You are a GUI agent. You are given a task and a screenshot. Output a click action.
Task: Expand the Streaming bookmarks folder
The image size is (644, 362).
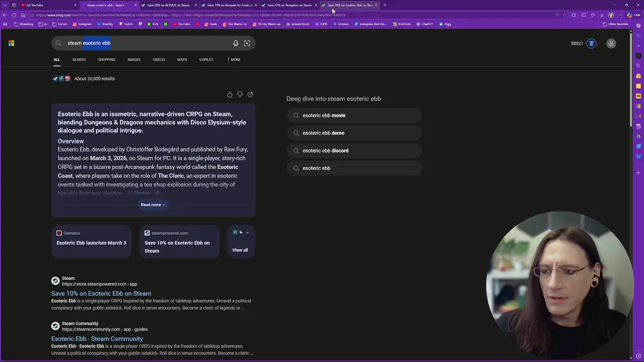pos(24,24)
